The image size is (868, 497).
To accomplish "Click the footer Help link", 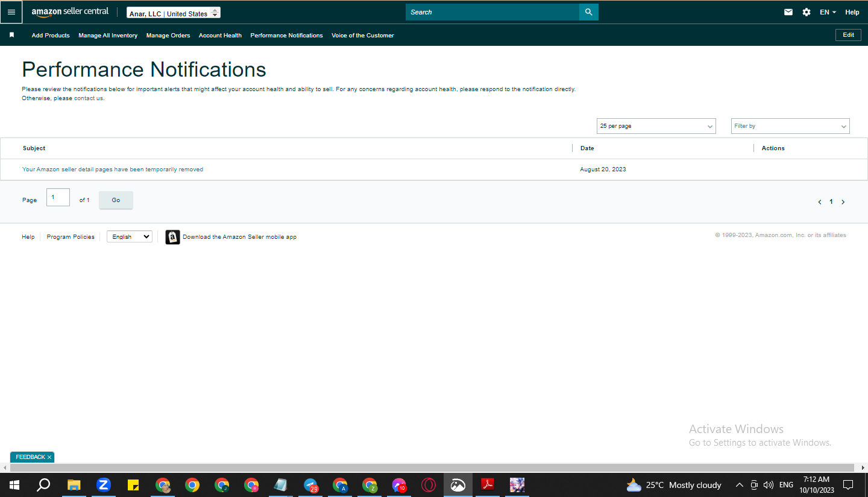I will pos(28,237).
